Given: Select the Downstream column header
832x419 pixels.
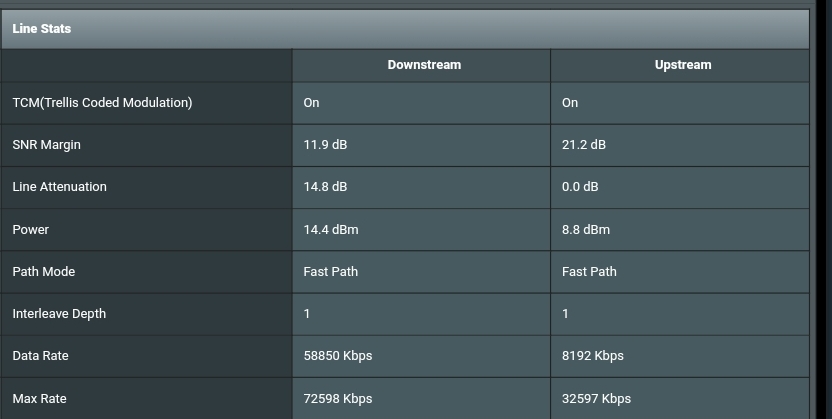Looking at the screenshot, I should pyautogui.click(x=424, y=65).
